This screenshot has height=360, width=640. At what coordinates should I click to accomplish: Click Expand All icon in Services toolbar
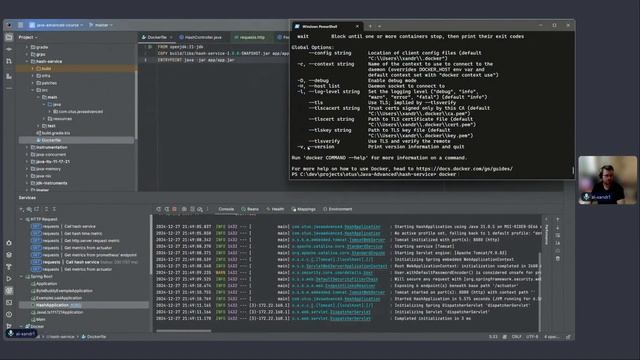click(x=46, y=209)
